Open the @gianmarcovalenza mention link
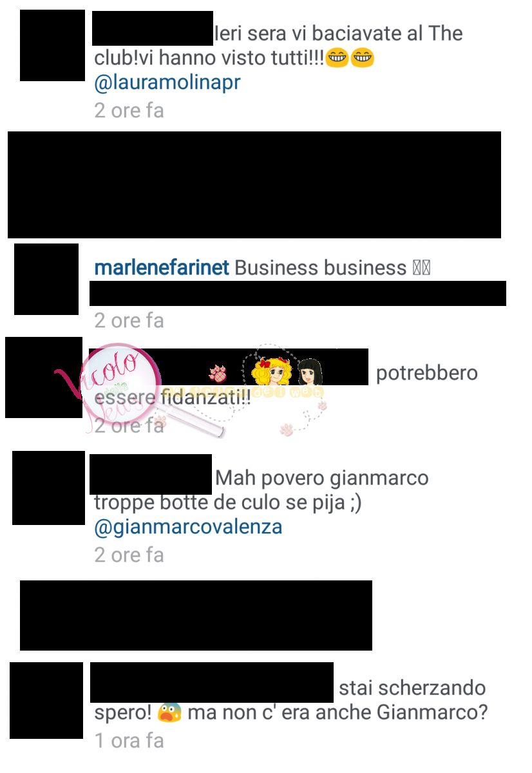 point(188,527)
